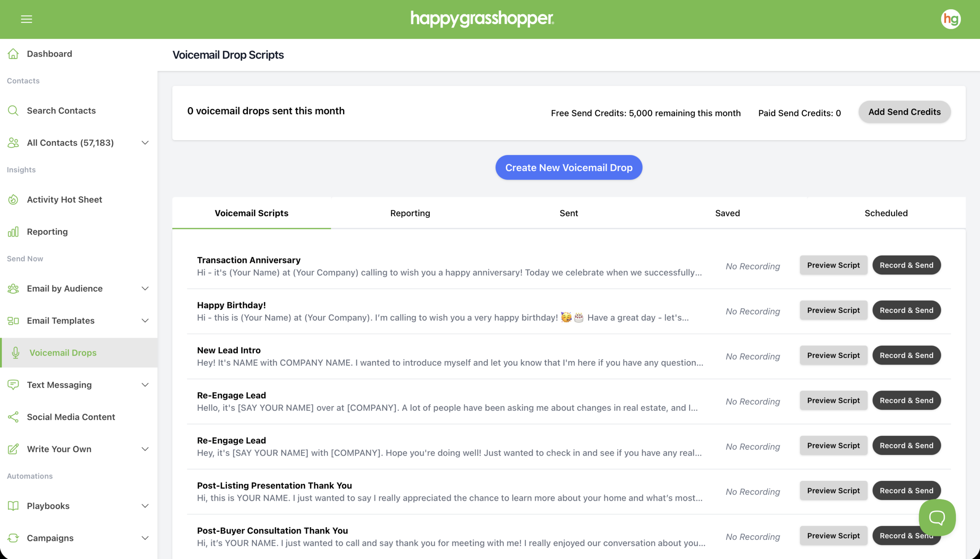Click No Recording for New Lead Intro
Screen dimensions: 980x559
(753, 357)
